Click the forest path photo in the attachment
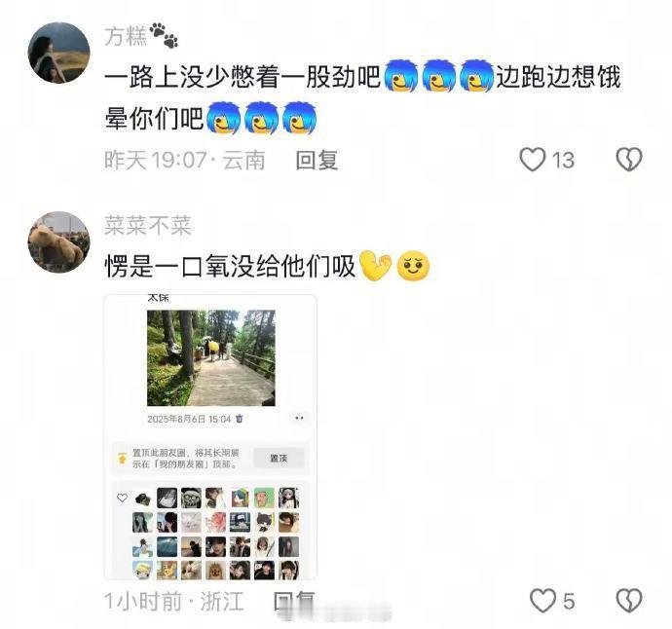 pos(211,357)
